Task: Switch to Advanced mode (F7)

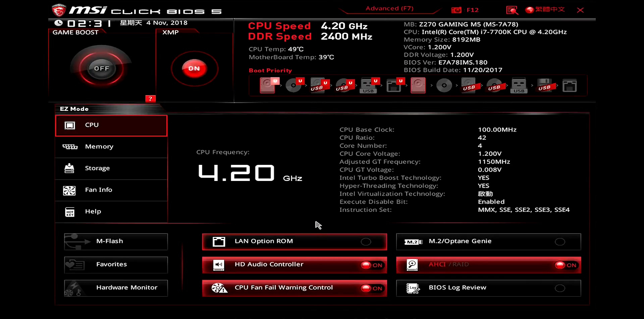Action: tap(389, 8)
